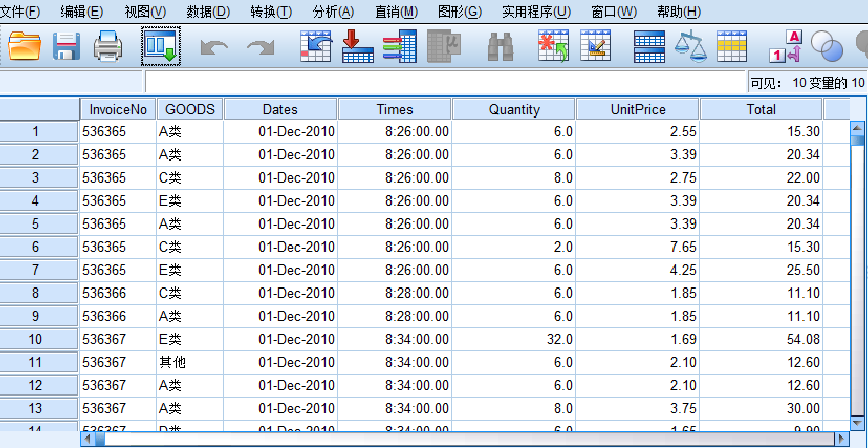Image resolution: width=868 pixels, height=448 pixels.
Task: Click the 1.69 UnitPrice cell in row 10
Action: (x=638, y=339)
